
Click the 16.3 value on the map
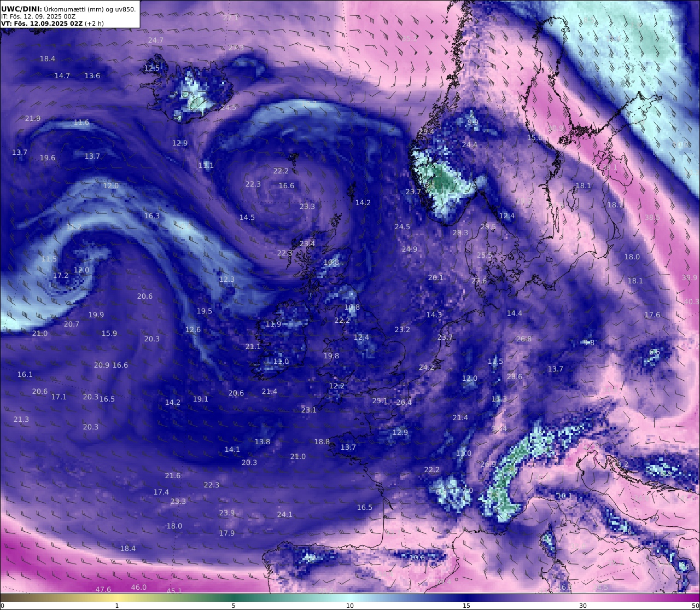point(152,216)
